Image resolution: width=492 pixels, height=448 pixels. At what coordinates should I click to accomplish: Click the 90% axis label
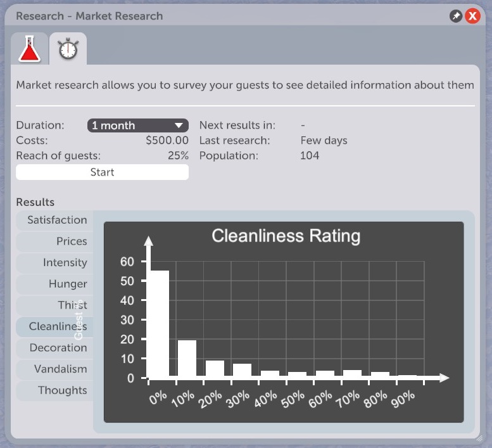pyautogui.click(x=403, y=399)
